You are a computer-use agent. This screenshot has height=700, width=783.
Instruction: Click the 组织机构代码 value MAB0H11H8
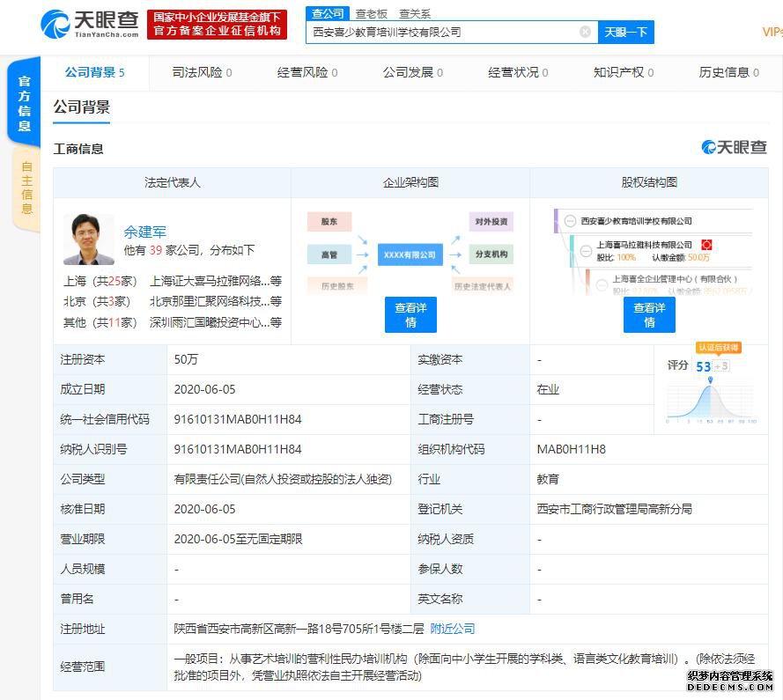(x=572, y=449)
